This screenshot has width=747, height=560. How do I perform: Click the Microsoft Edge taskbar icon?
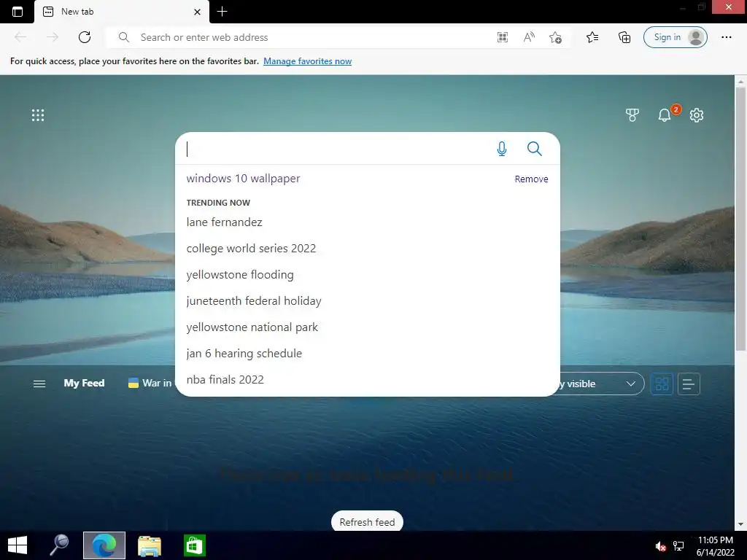coord(104,545)
